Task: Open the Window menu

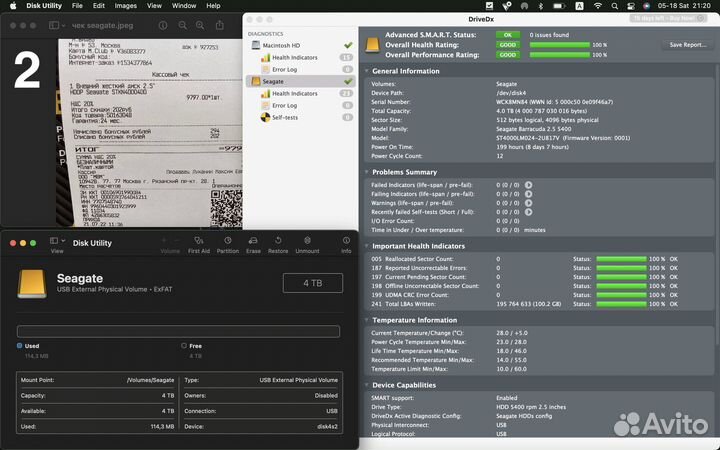Action: click(x=184, y=6)
